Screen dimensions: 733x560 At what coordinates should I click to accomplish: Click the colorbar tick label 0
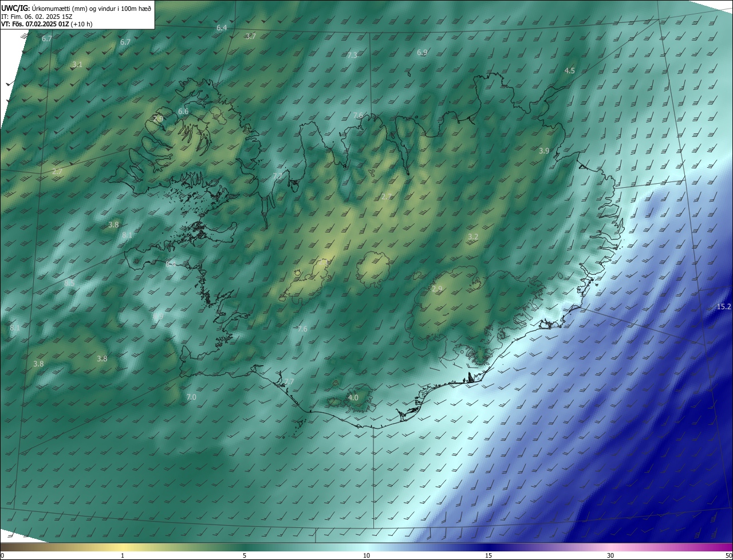click(2, 556)
